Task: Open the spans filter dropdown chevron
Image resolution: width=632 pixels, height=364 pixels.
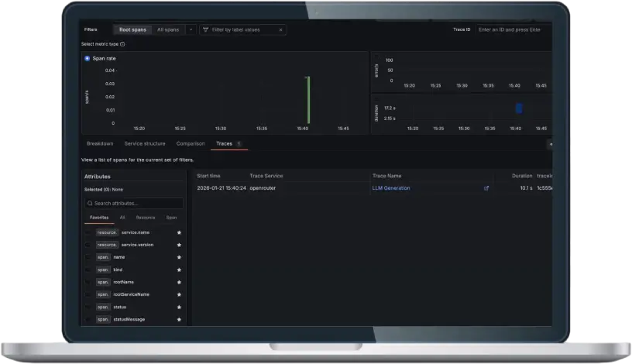Action: (191, 30)
